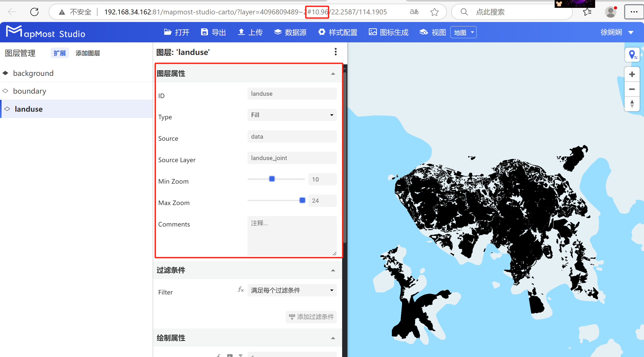Collapse the 图层属性 section
644x357 pixels.
333,73
